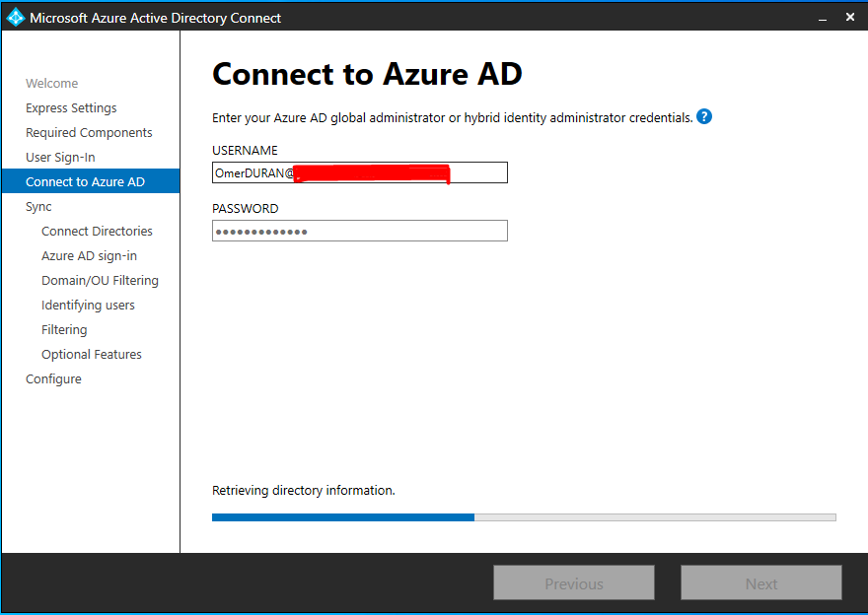Go to Optional Features substep
Image resolution: width=868 pixels, height=615 pixels.
[92, 355]
